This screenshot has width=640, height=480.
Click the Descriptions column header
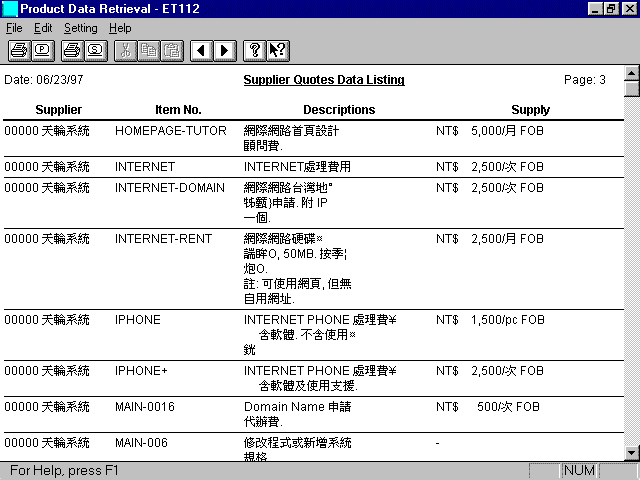[339, 109]
